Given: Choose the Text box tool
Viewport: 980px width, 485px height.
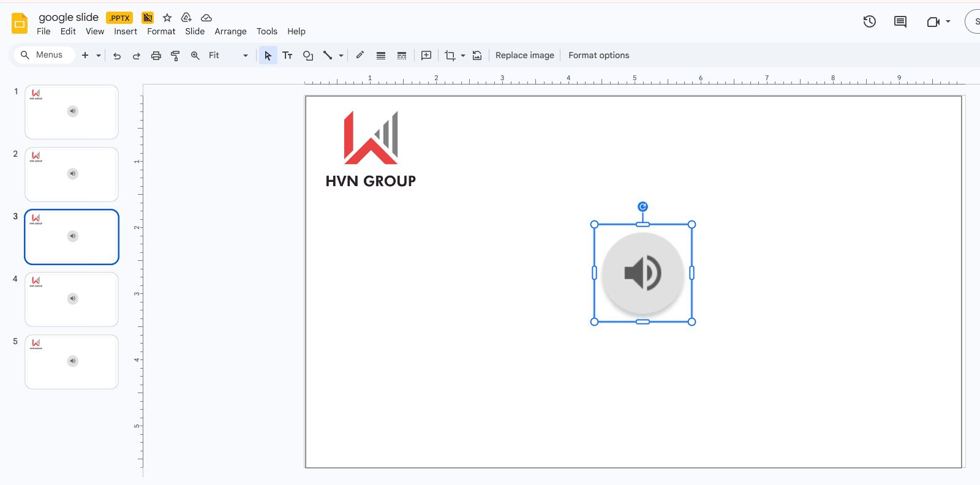Looking at the screenshot, I should point(287,56).
